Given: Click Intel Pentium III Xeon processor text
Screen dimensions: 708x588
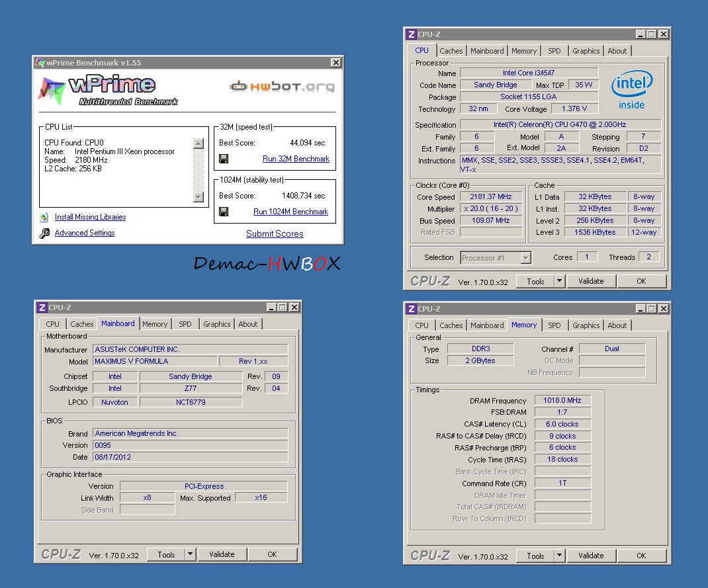Looking at the screenshot, I should 124,151.
